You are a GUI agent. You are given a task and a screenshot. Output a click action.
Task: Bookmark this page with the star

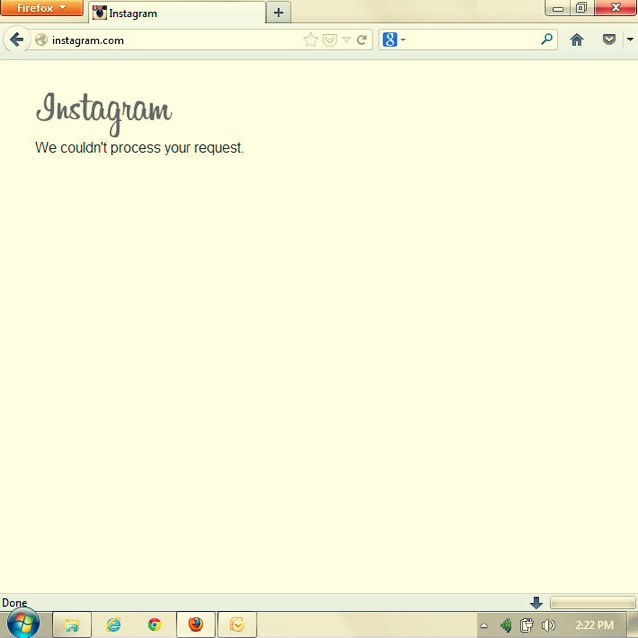click(310, 40)
